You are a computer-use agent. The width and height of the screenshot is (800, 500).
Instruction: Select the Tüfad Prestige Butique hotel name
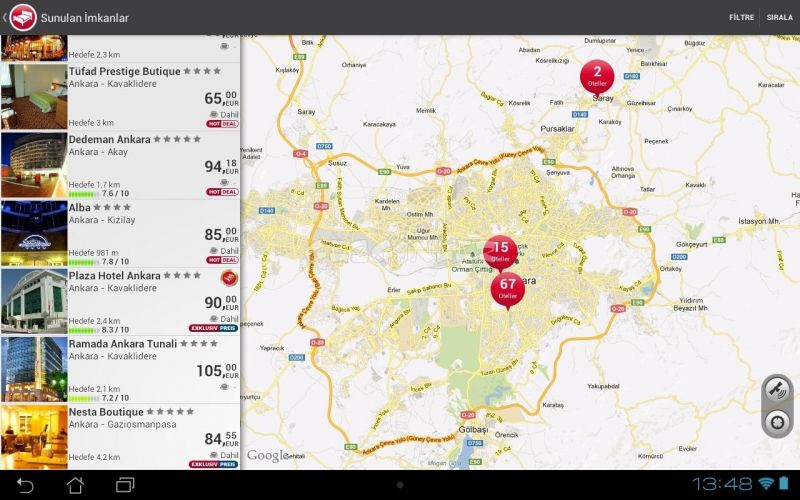[x=124, y=71]
